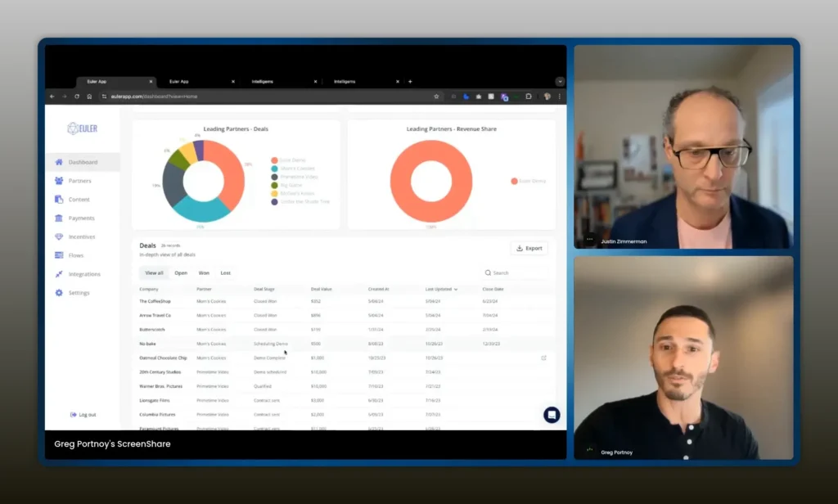Select the Payments bank icon
838x504 pixels.
pos(59,218)
